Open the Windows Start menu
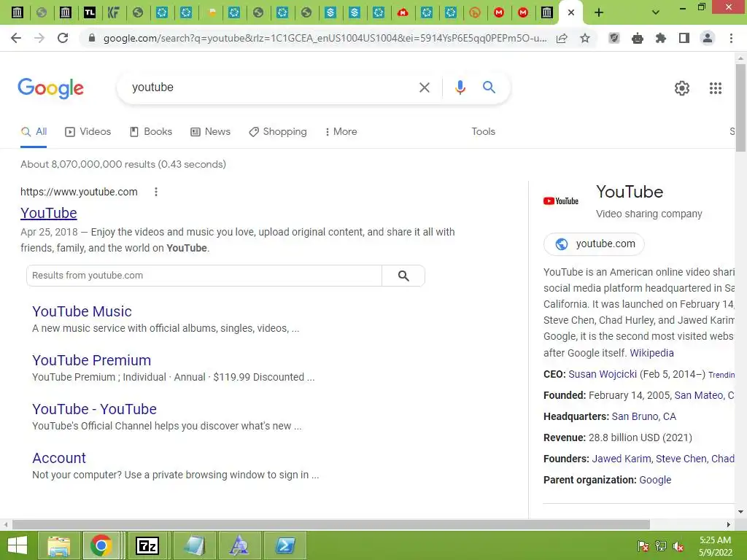The height and width of the screenshot is (560, 747). (x=18, y=545)
